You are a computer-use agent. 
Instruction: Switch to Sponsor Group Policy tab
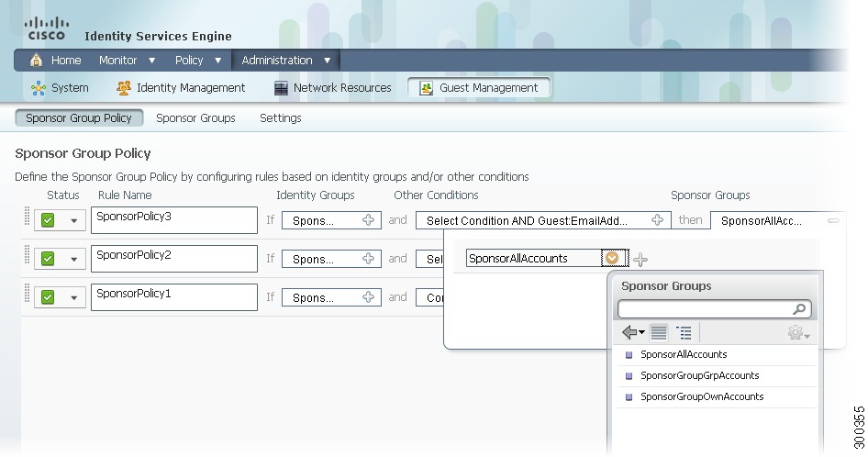(x=79, y=118)
